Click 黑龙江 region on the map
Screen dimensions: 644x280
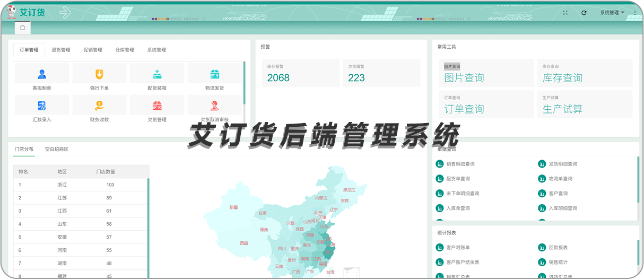(x=349, y=190)
